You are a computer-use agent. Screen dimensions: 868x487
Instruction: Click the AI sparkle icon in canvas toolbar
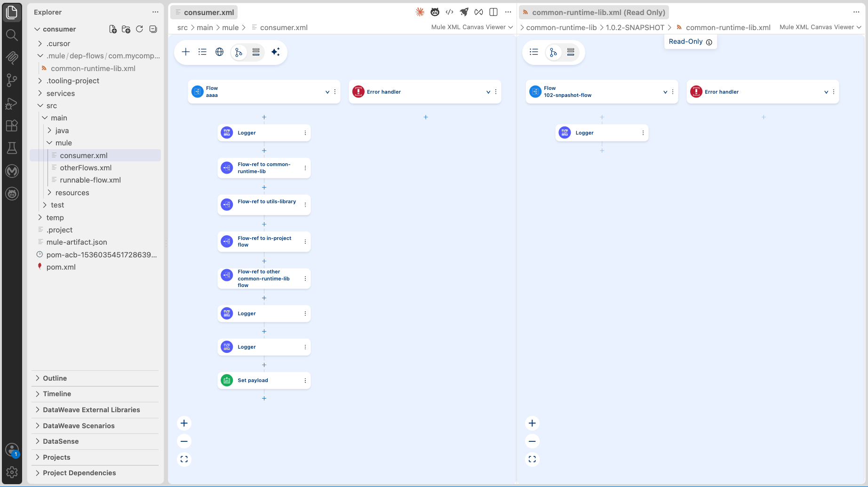[276, 52]
